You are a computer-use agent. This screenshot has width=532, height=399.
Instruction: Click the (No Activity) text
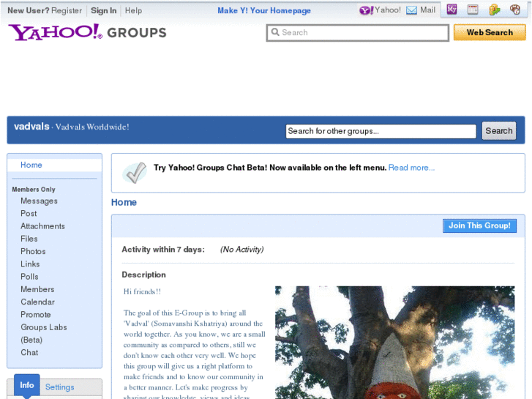tap(242, 250)
